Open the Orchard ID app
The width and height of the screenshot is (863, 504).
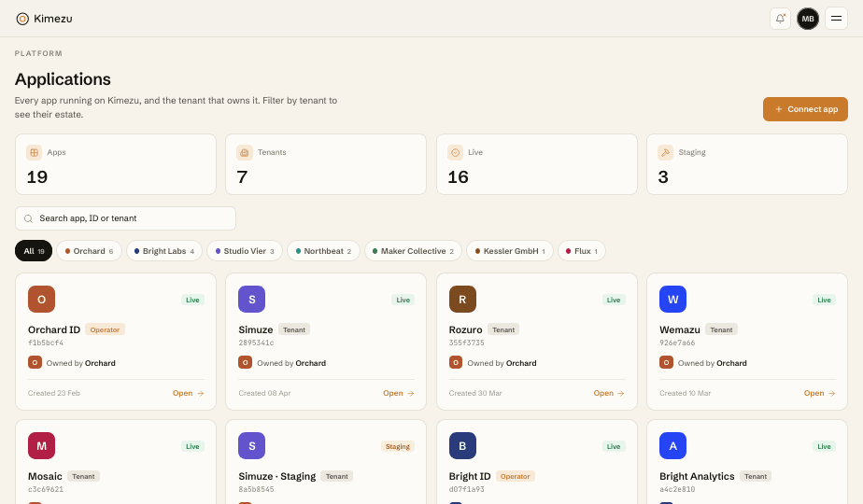pyautogui.click(x=189, y=394)
